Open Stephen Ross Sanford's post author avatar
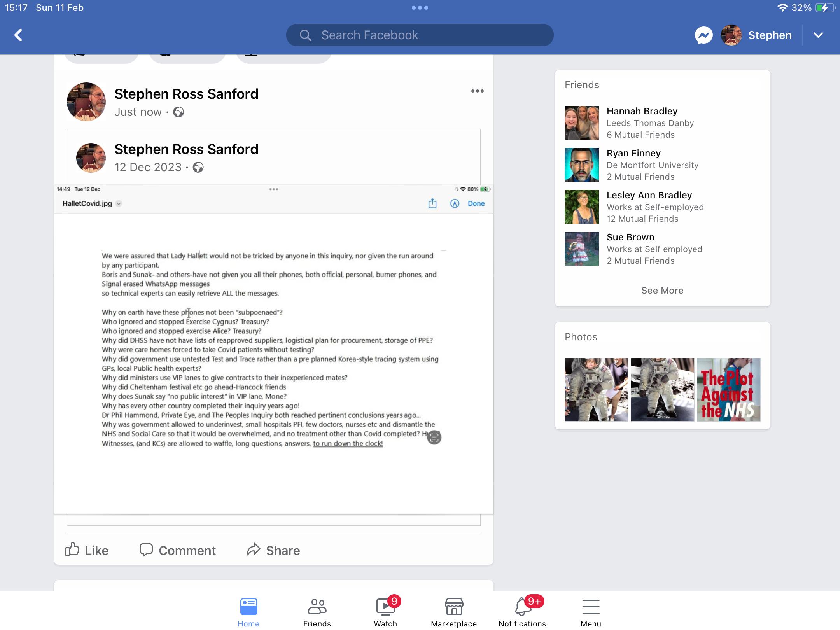840x630 pixels. (86, 102)
